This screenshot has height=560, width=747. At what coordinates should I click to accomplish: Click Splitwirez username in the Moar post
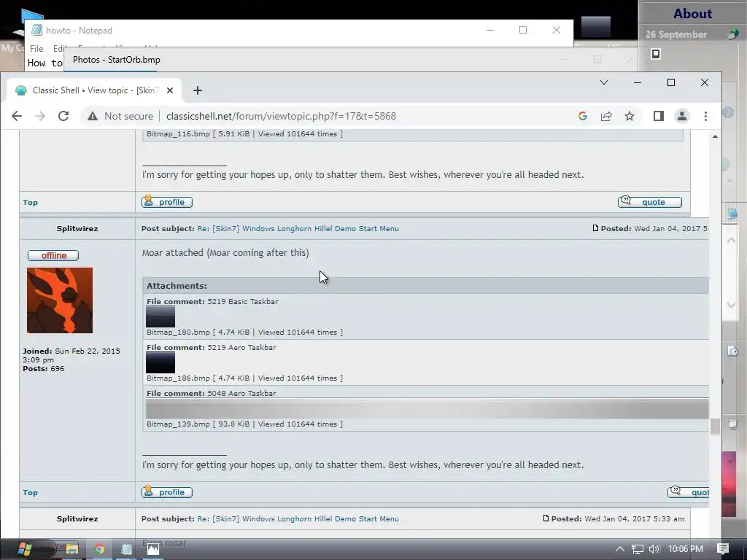[77, 228]
